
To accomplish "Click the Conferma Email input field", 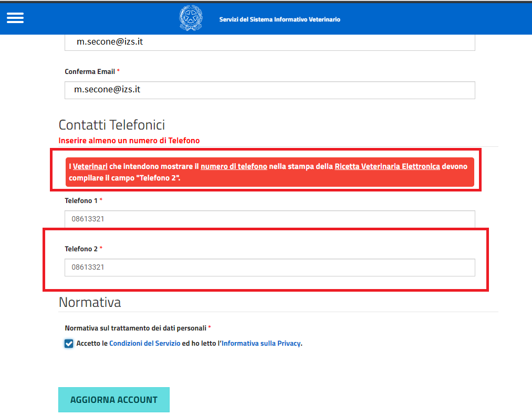I will [x=270, y=90].
